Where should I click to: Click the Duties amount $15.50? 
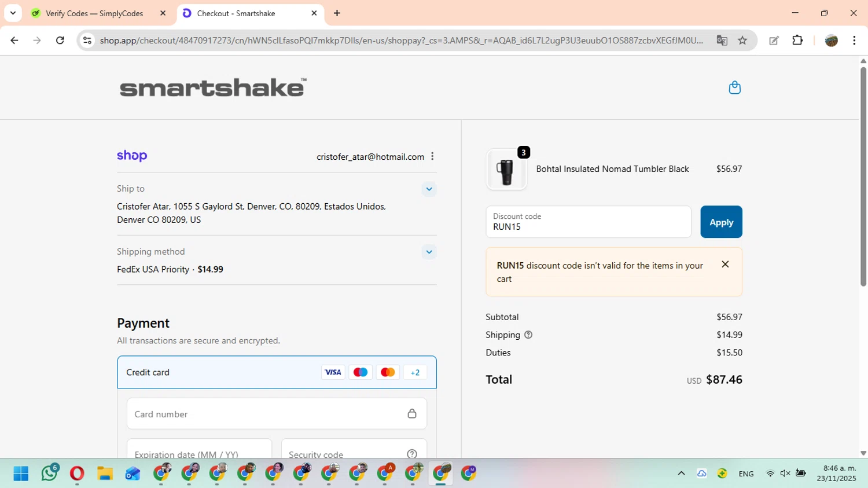coord(729,353)
